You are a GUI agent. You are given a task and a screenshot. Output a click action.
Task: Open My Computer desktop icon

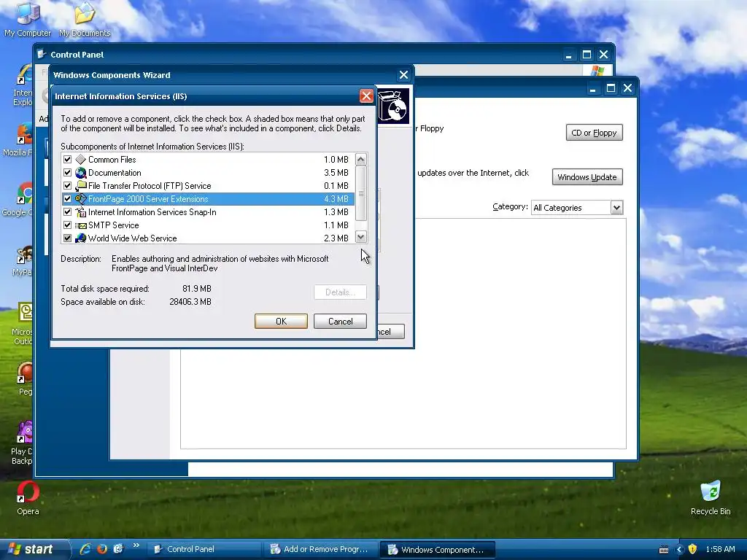(x=28, y=19)
